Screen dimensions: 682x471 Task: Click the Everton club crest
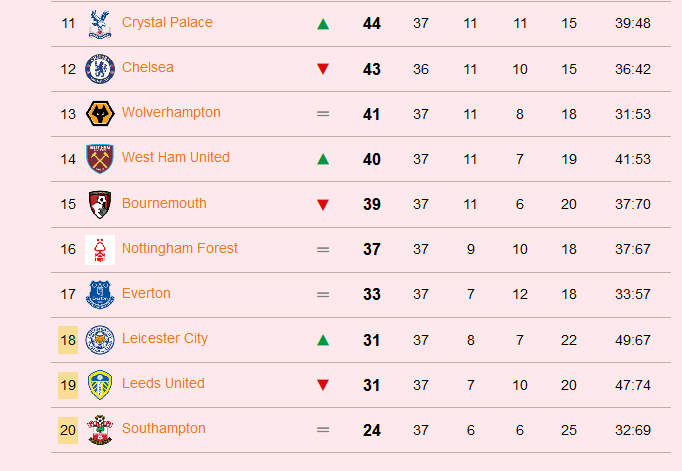(100, 294)
